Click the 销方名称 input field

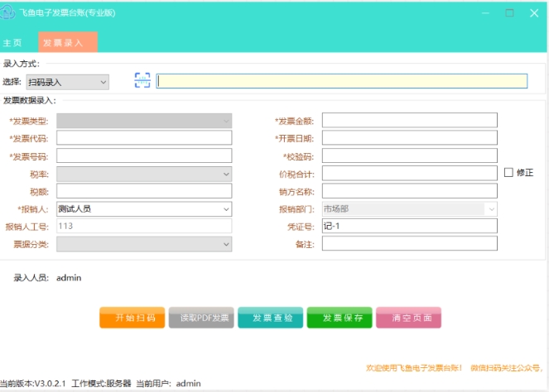(x=410, y=191)
